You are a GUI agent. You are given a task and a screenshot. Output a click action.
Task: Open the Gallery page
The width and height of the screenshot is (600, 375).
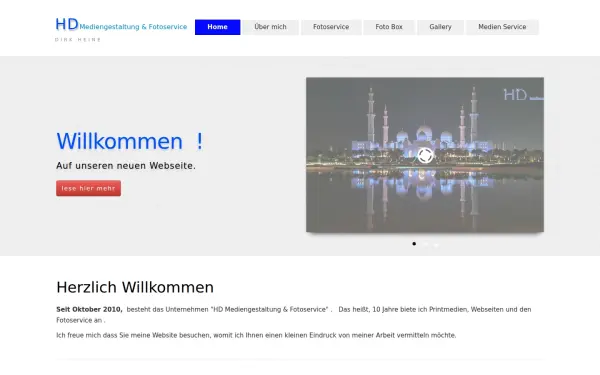[440, 27]
